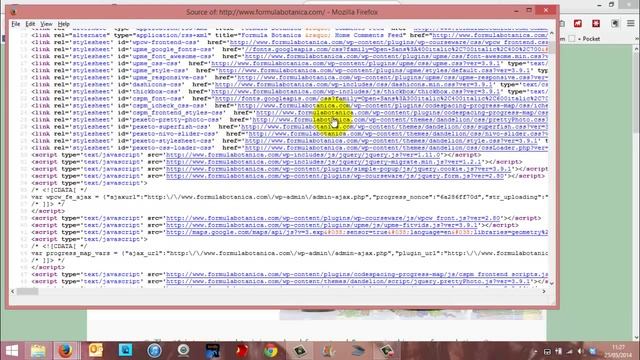The width and height of the screenshot is (640, 360).
Task: Open the View menu in source viewer
Action: coord(46,24)
